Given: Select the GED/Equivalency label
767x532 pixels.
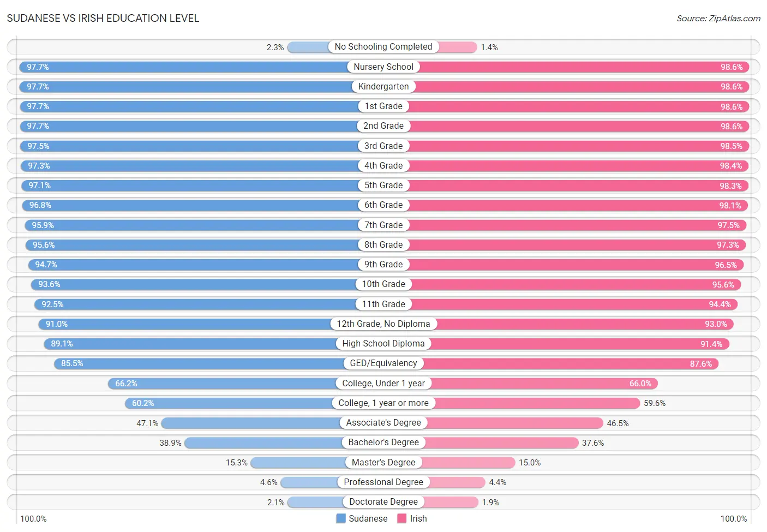Looking at the screenshot, I should pos(383,363).
